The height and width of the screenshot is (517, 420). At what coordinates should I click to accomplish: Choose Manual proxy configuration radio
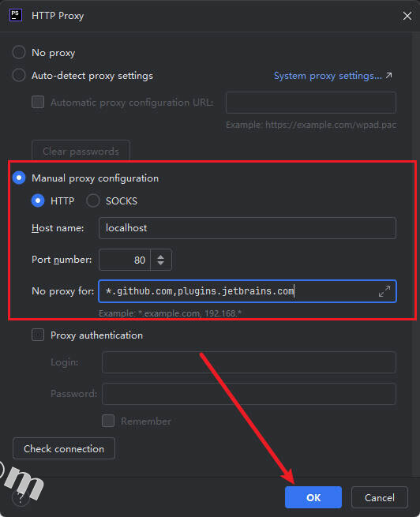(x=19, y=178)
